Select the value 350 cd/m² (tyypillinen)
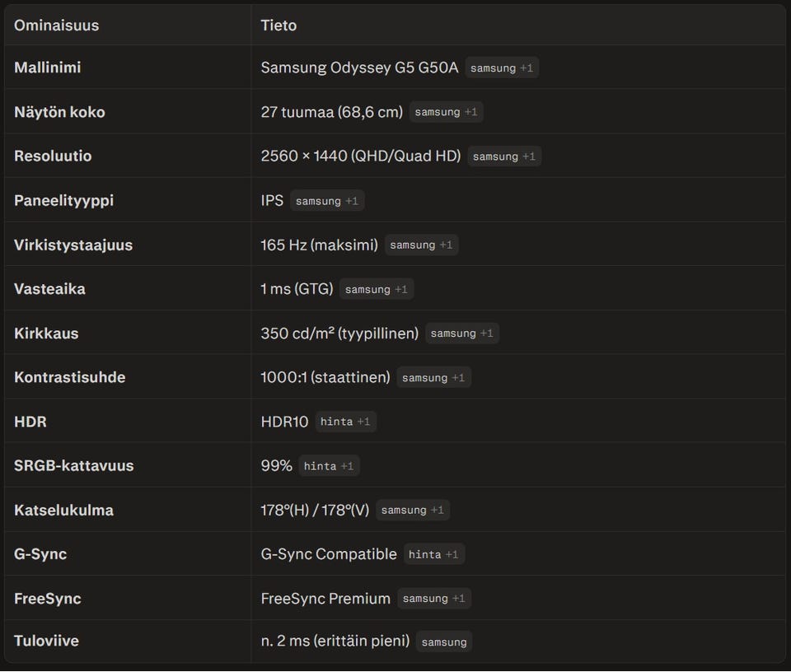The width and height of the screenshot is (791, 672). tap(339, 334)
